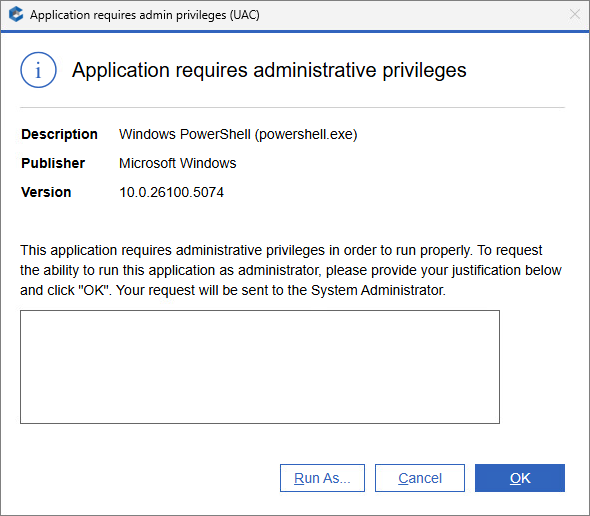Select the Windows PowerShell (powershell.exe) text
Screen dimensions: 590x516
pyautogui.click(x=238, y=134)
